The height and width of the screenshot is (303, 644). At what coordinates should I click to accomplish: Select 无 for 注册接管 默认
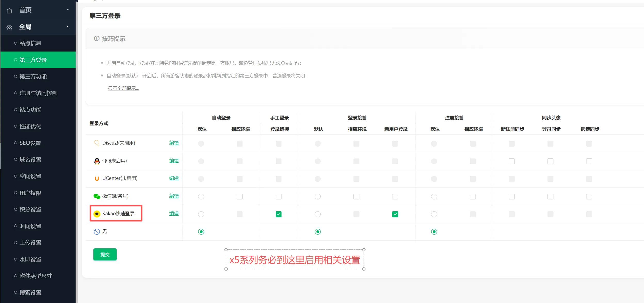click(x=434, y=232)
